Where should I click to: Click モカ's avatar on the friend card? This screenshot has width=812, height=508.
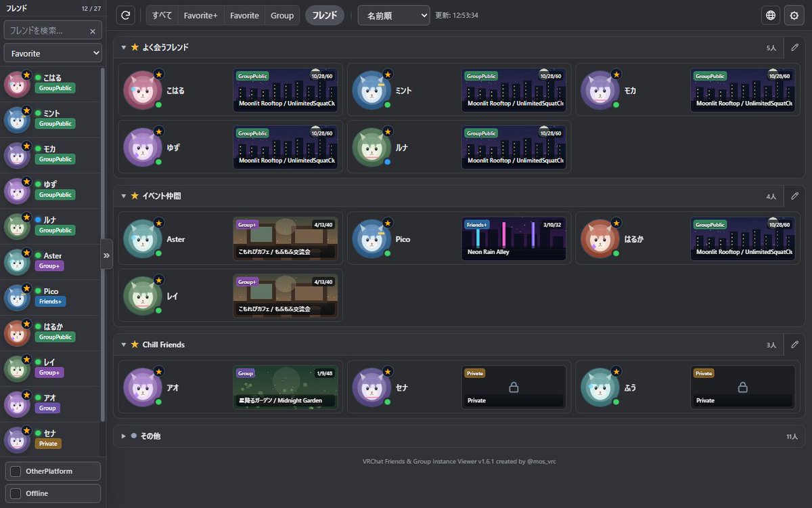point(600,90)
